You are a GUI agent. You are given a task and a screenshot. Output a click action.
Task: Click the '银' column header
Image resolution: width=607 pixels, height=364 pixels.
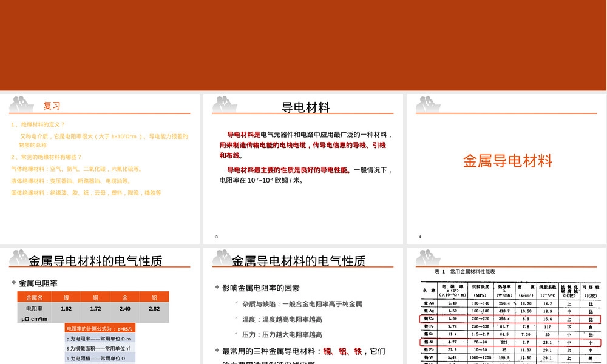pyautogui.click(x=66, y=297)
